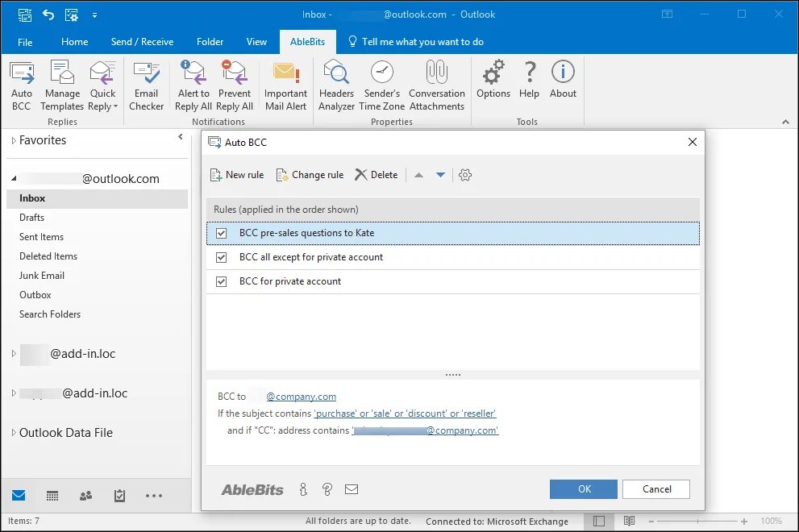This screenshot has width=799, height=532.
Task: Open Sender's Time Zone
Action: click(x=382, y=85)
